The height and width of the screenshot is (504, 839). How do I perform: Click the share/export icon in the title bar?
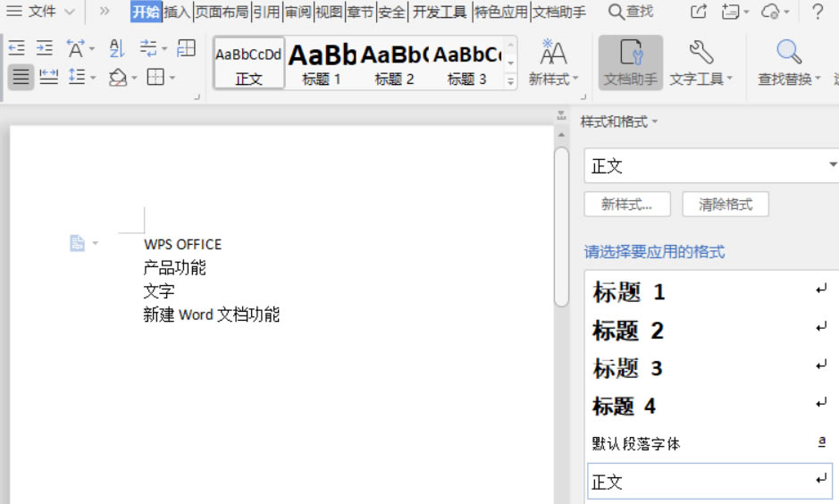tap(699, 12)
